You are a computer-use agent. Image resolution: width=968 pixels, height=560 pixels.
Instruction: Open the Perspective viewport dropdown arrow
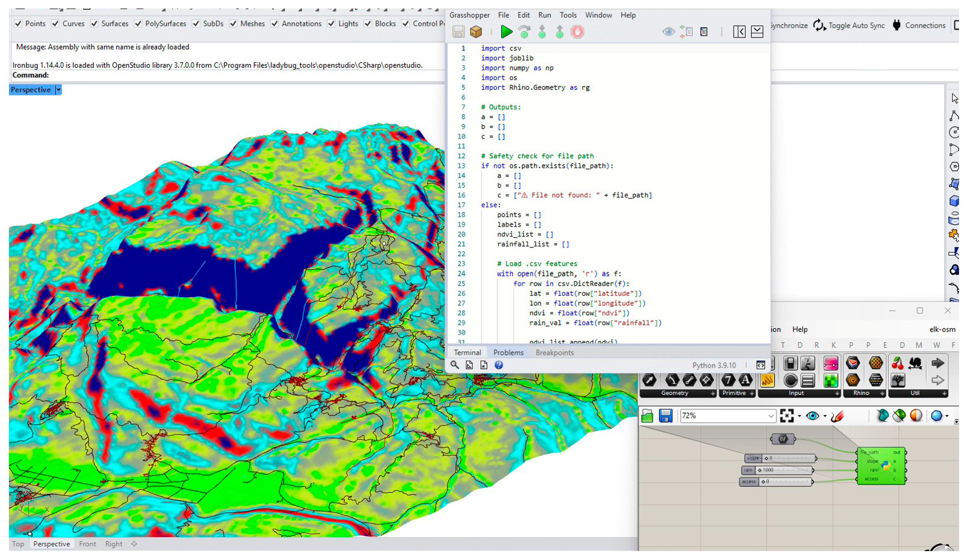[x=59, y=90]
